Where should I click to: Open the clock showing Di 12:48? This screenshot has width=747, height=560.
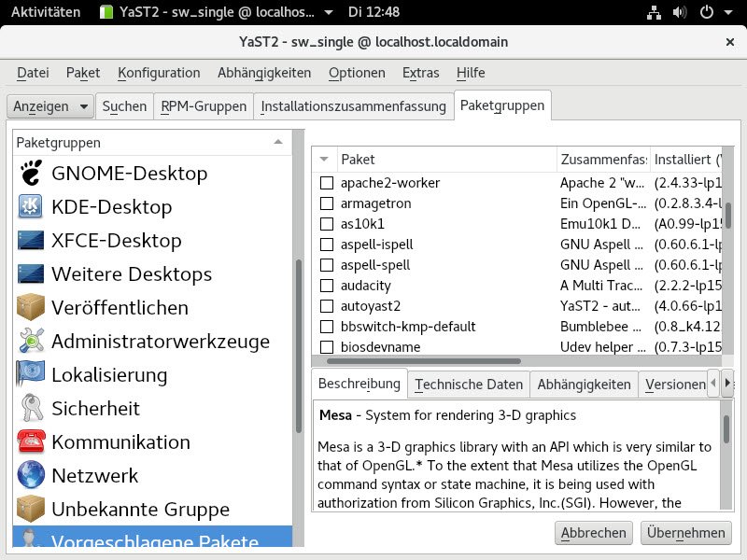coord(373,12)
